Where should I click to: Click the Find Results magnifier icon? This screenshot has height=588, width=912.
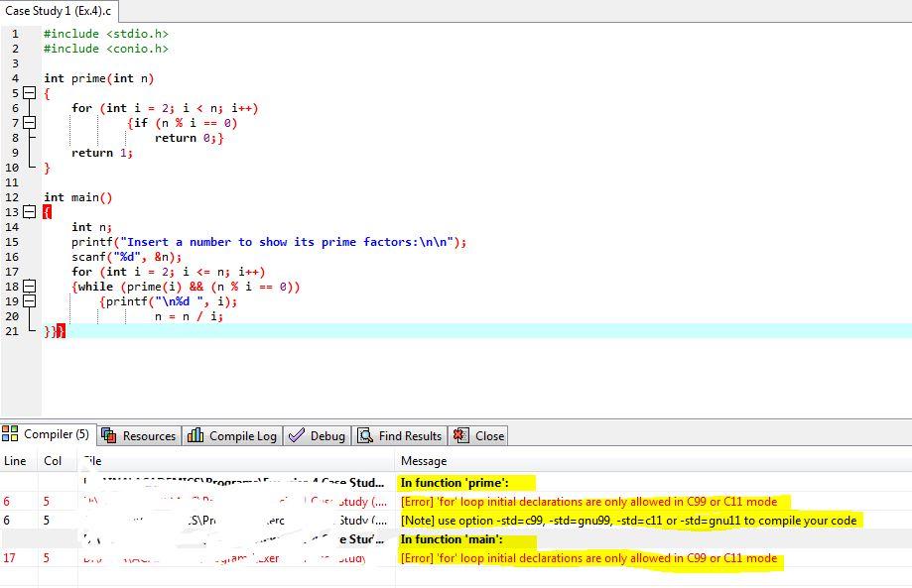click(363, 434)
